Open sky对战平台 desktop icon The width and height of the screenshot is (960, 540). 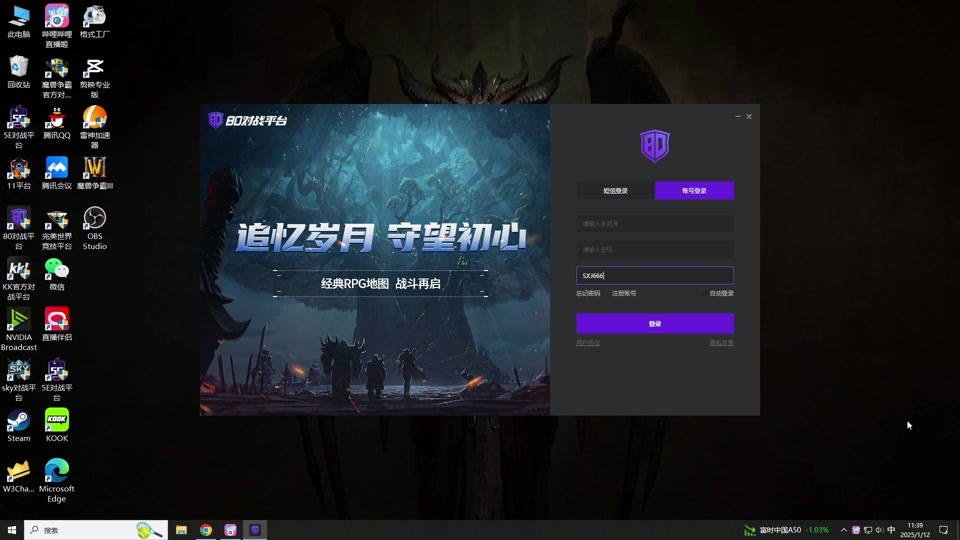19,380
